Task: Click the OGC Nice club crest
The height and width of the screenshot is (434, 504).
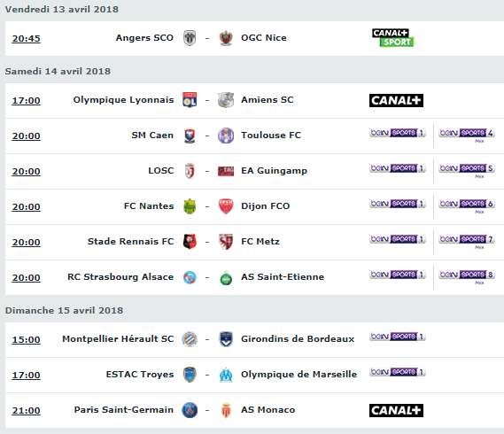Action: (226, 38)
